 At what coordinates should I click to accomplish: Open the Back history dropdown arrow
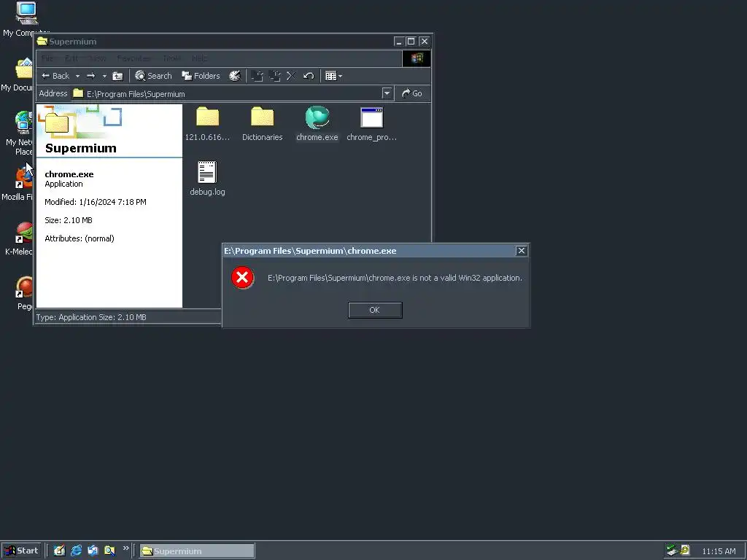pyautogui.click(x=77, y=76)
